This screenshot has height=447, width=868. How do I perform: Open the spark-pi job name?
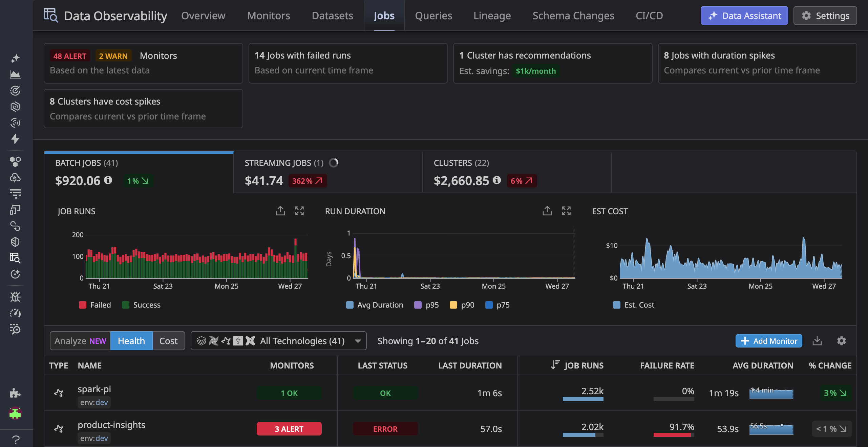94,389
